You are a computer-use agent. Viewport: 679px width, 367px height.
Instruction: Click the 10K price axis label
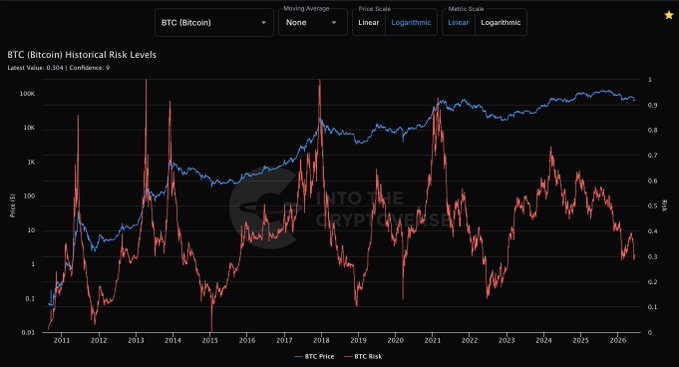(29, 128)
